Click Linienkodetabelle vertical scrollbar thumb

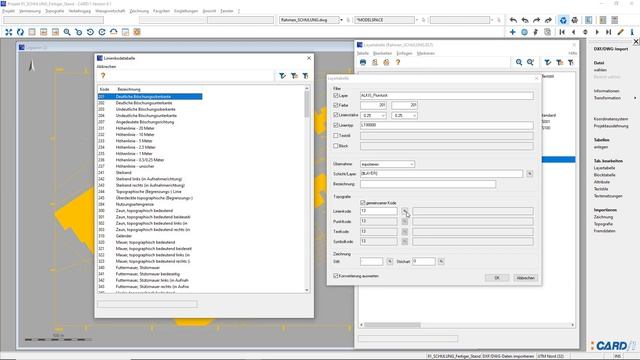point(307,104)
